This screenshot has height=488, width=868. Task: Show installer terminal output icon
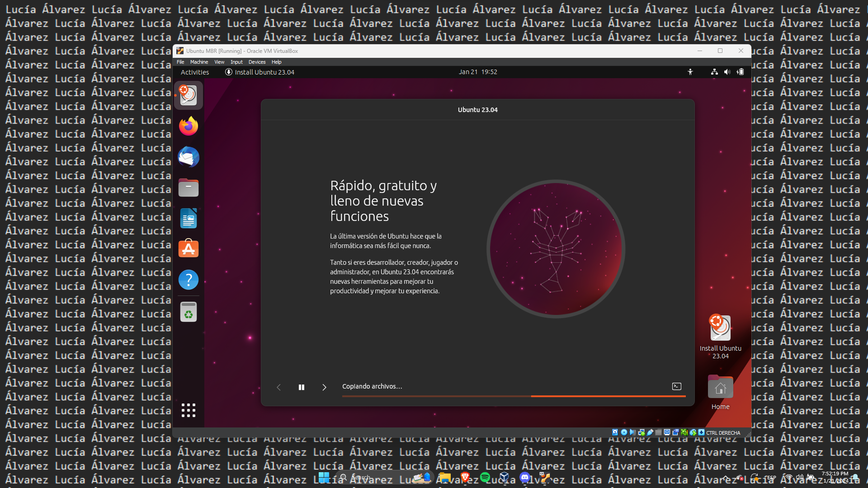676,386
